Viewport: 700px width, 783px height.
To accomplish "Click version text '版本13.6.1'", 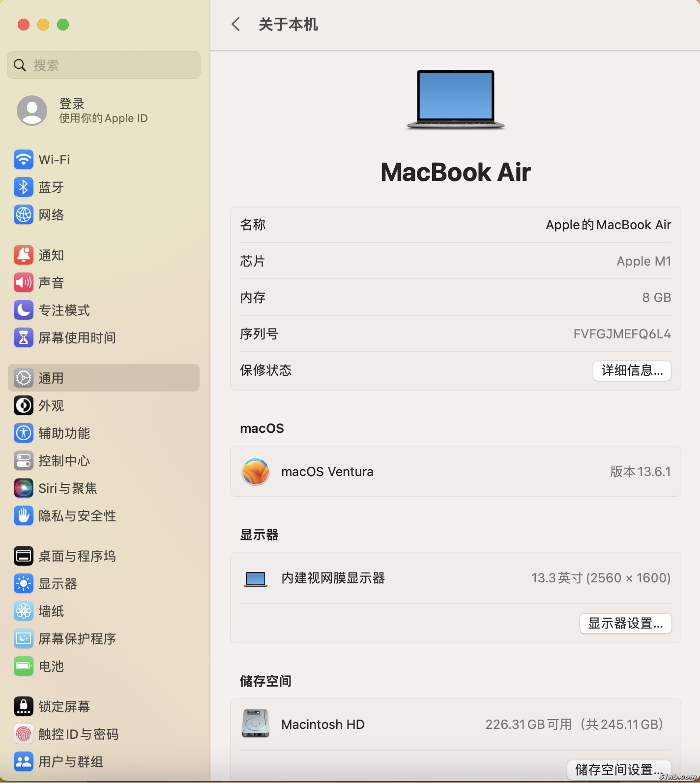I will click(x=641, y=472).
